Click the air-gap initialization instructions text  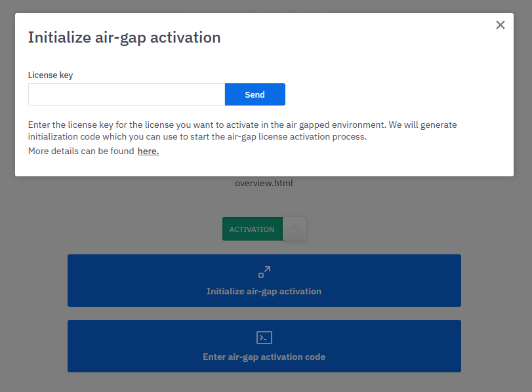pyautogui.click(x=242, y=130)
